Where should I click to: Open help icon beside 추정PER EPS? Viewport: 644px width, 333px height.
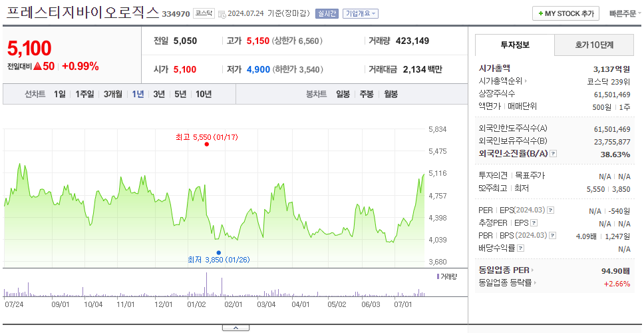coord(534,223)
